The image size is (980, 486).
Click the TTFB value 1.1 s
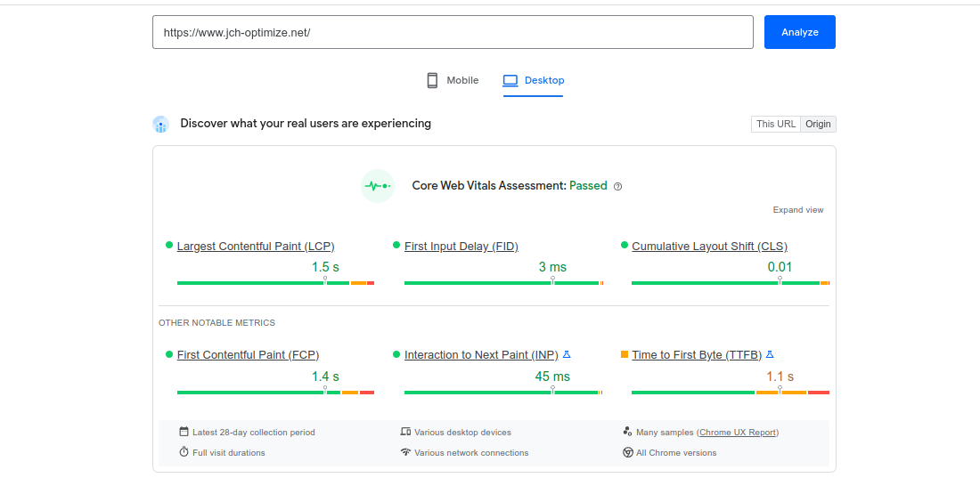tap(780, 377)
